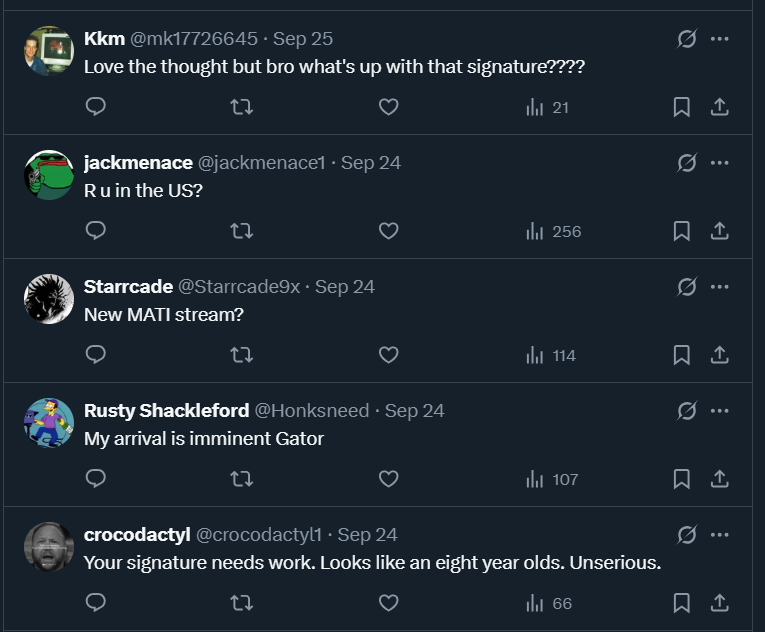Open Rusty Shackleford's profile name link

[164, 411]
